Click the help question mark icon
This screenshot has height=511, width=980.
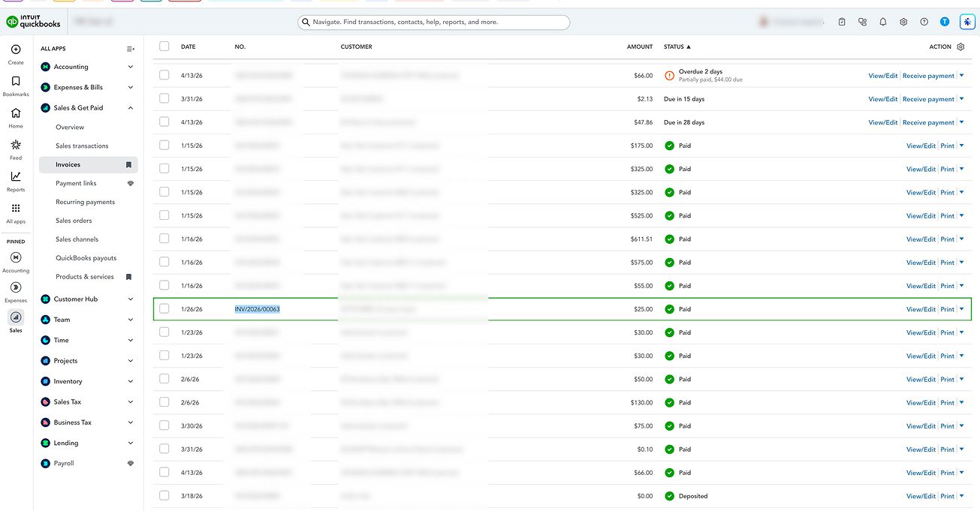coord(924,23)
